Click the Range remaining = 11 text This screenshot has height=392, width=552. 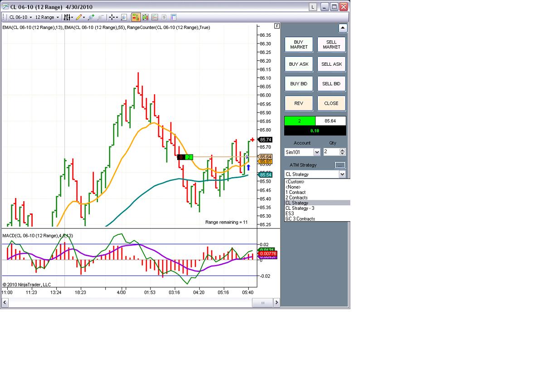(x=227, y=222)
